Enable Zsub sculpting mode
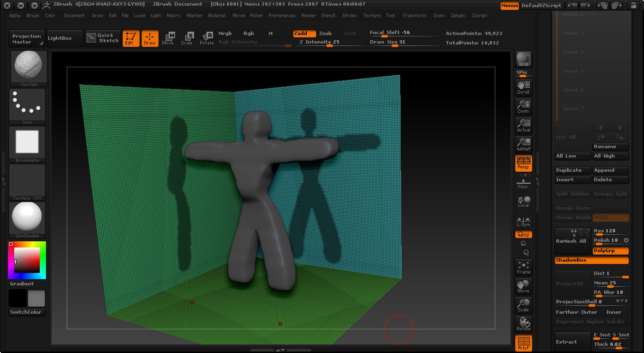This screenshot has width=644, height=353. [325, 34]
